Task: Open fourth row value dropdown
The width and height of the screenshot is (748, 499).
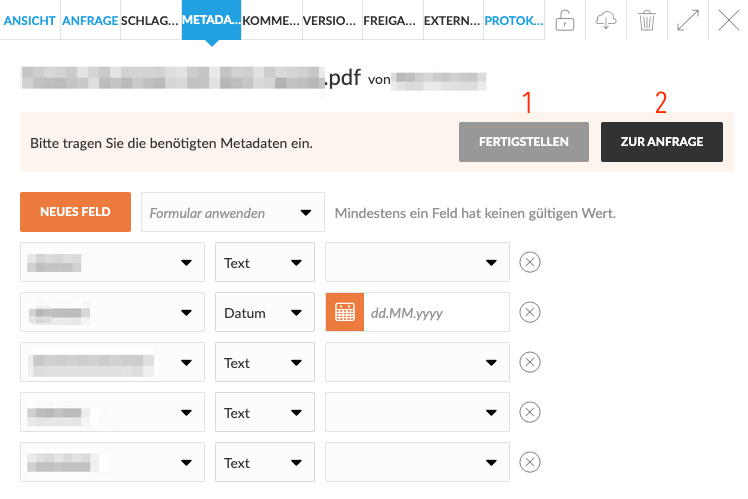Action: (x=417, y=412)
